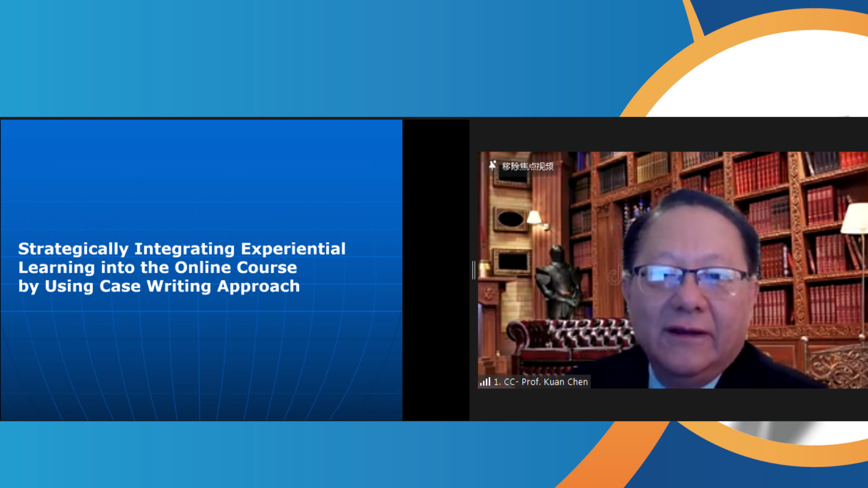Click the divider handle between slide and video
868x488 pixels.
(474, 270)
